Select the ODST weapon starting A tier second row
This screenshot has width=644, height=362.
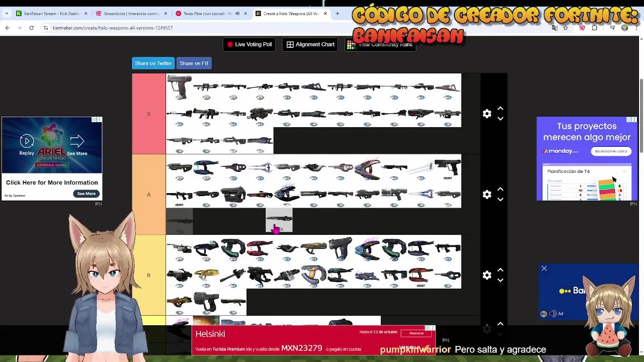(179, 195)
